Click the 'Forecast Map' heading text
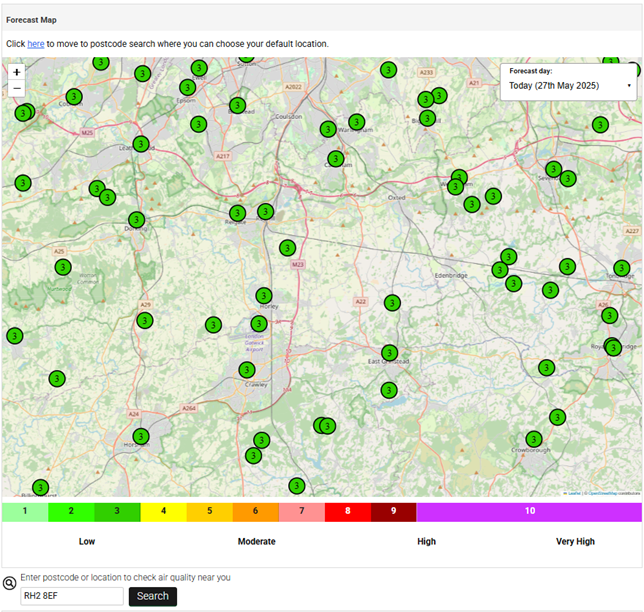The image size is (644, 612). pos(32,20)
